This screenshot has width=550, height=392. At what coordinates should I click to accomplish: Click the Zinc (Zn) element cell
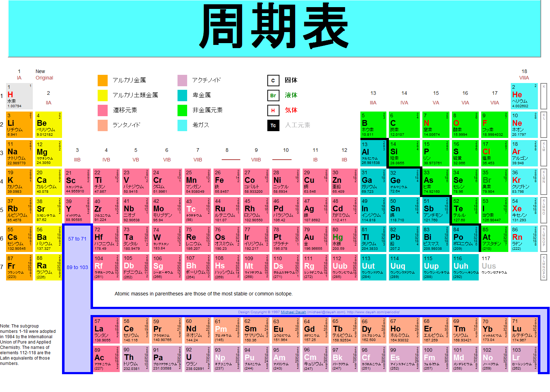344,182
